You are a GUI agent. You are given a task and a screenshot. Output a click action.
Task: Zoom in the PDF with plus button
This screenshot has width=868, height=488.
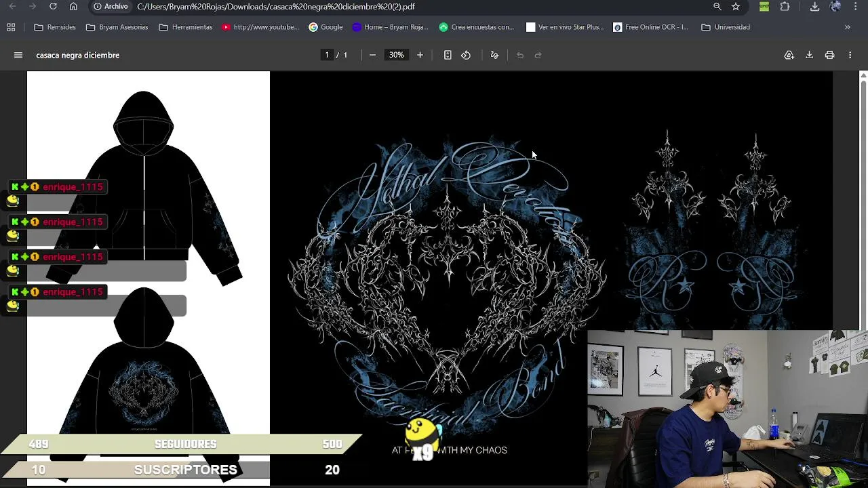420,55
